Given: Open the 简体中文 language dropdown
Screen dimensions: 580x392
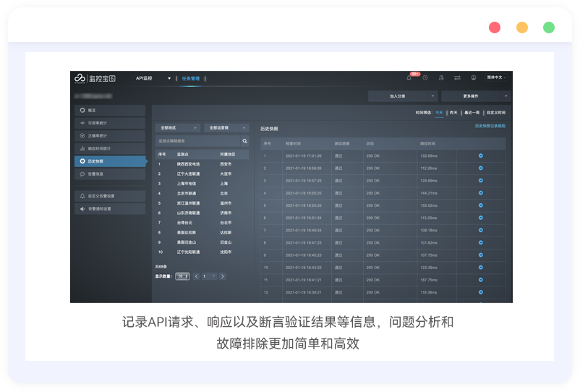Looking at the screenshot, I should point(497,77).
